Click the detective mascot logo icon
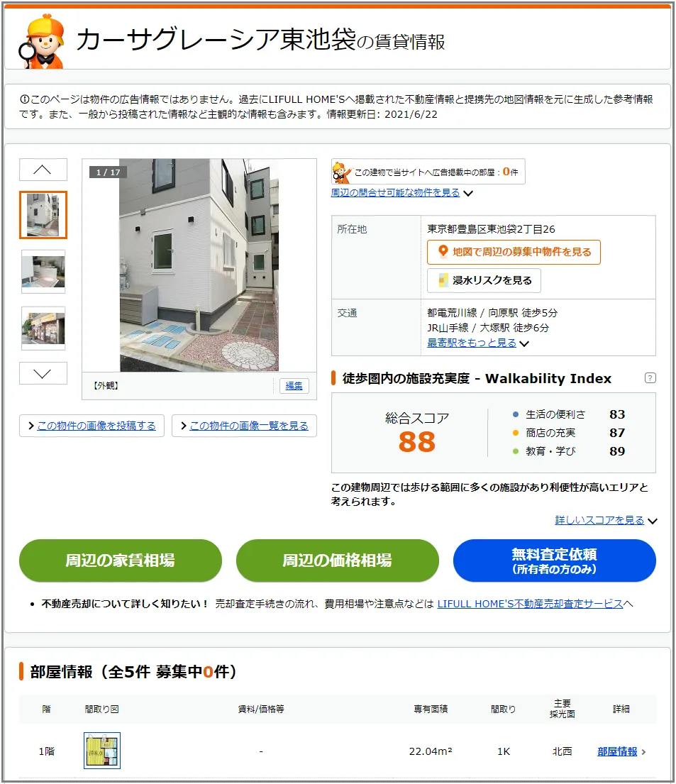The height and width of the screenshot is (784, 676). (x=42, y=41)
